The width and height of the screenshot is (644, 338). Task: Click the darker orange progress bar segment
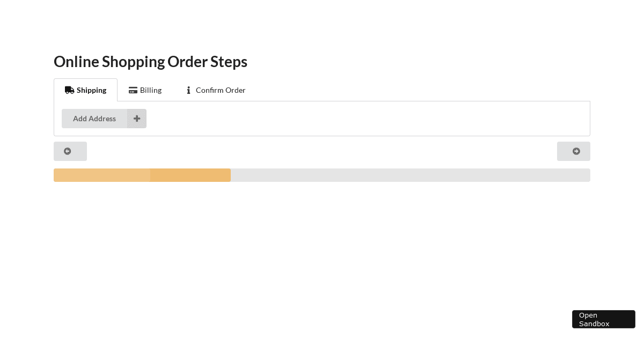191,175
